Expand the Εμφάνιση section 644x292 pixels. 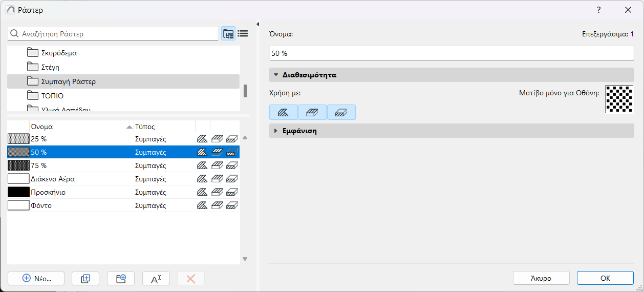click(276, 131)
